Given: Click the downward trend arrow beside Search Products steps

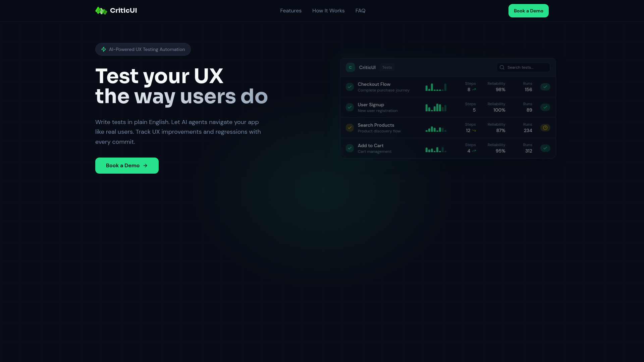Looking at the screenshot, I should [x=474, y=131].
